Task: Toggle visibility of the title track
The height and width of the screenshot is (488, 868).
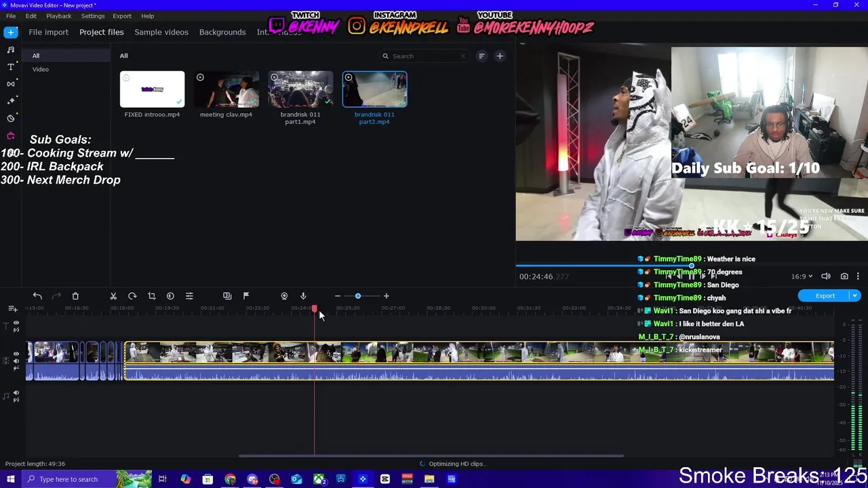Action: point(16,323)
